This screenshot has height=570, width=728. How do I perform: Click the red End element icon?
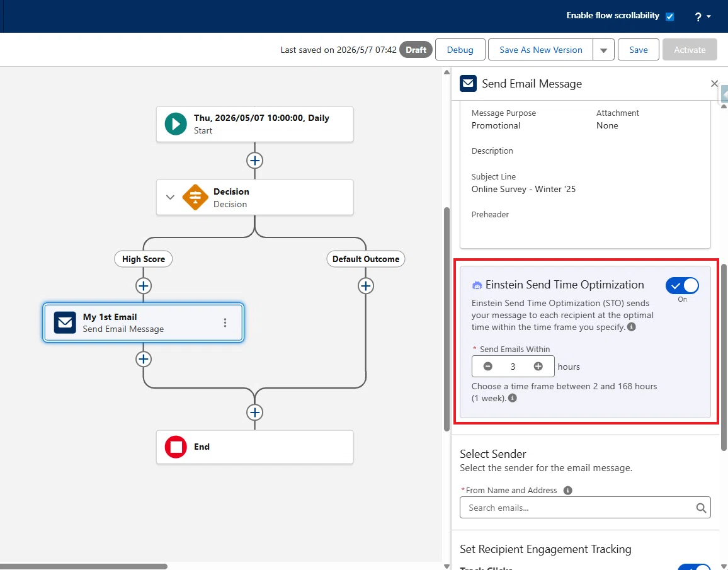click(176, 447)
